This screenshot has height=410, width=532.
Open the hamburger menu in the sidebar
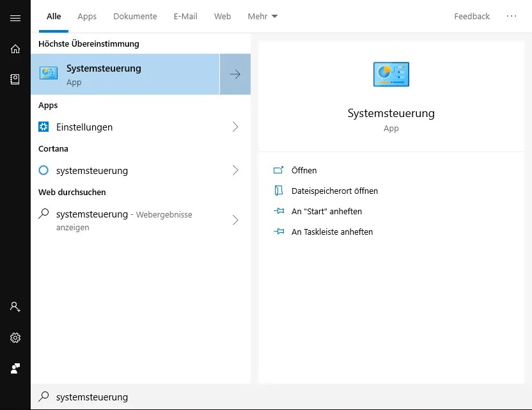coord(15,18)
